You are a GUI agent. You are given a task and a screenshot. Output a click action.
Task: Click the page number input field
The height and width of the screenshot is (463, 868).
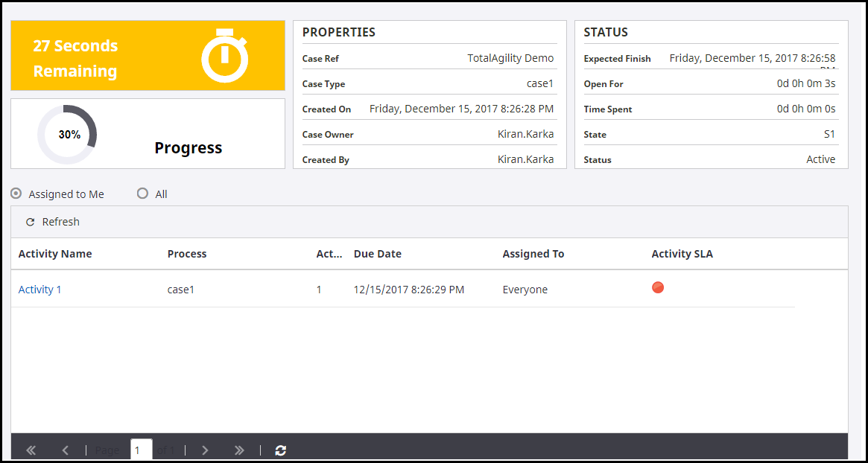coord(141,450)
